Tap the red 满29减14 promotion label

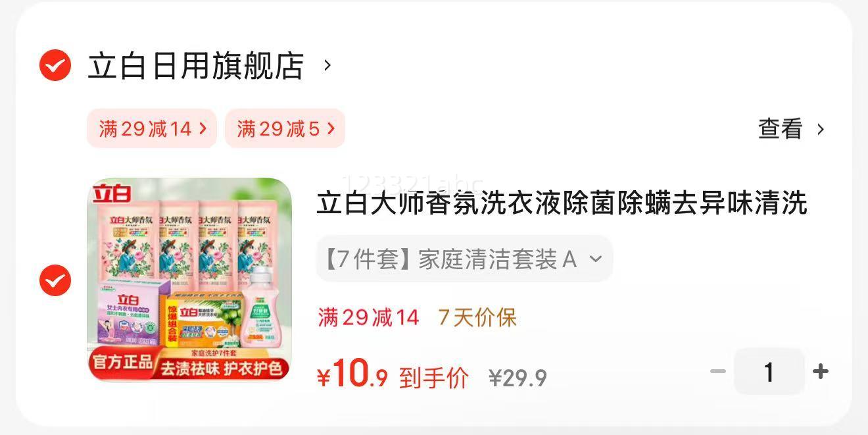[x=368, y=318]
